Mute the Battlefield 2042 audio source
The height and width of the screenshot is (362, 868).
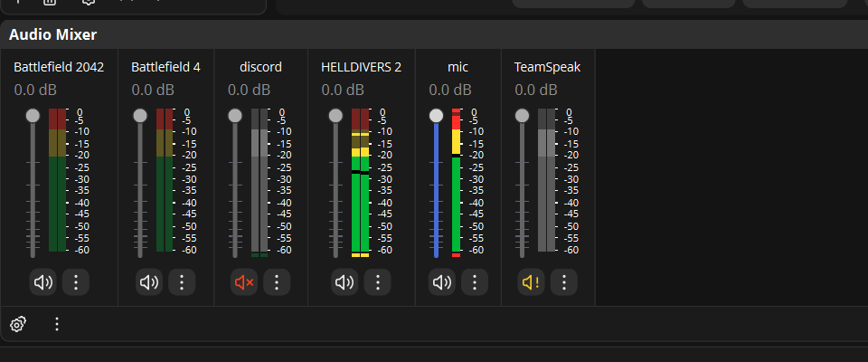click(43, 282)
